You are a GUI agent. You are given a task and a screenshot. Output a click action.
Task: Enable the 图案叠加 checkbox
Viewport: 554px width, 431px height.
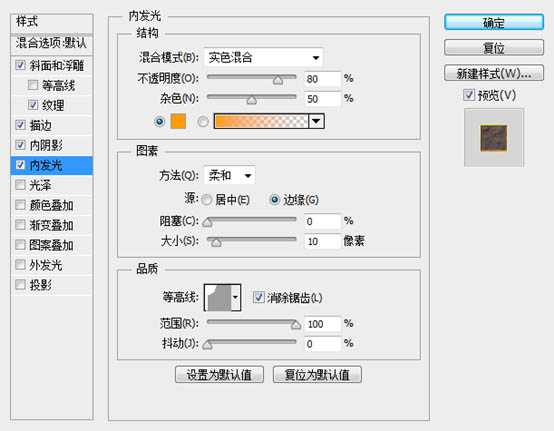pyautogui.click(x=20, y=244)
